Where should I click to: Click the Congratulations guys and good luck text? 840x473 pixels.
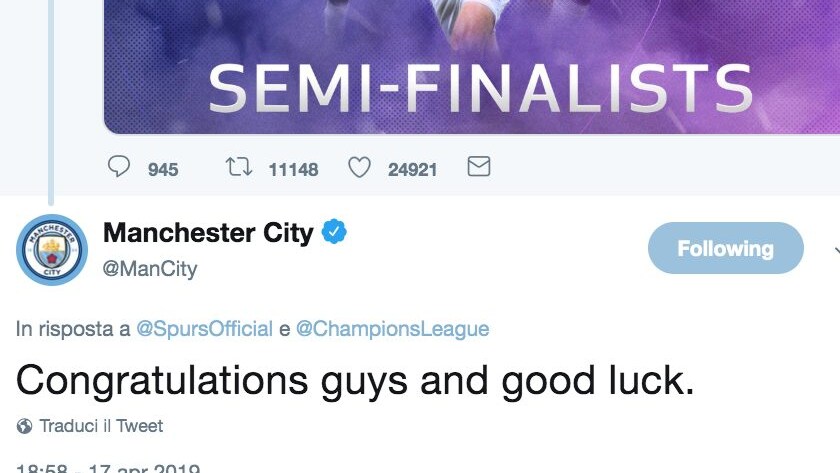[355, 381]
